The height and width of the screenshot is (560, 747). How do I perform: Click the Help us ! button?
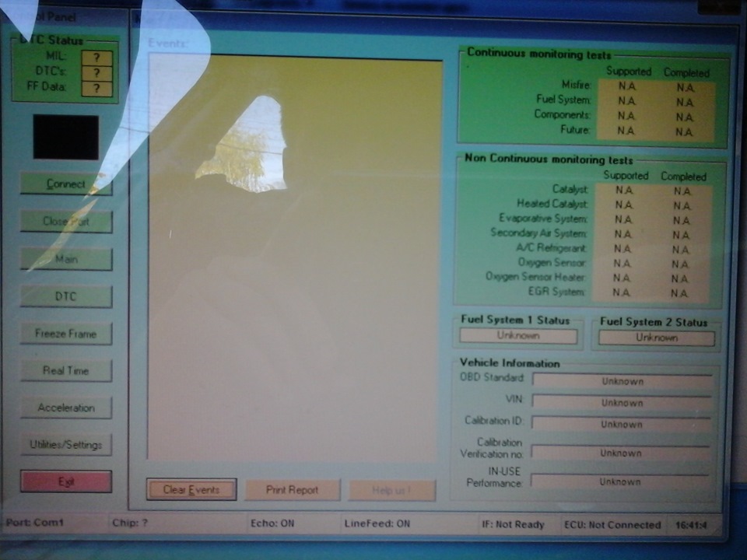(x=391, y=490)
